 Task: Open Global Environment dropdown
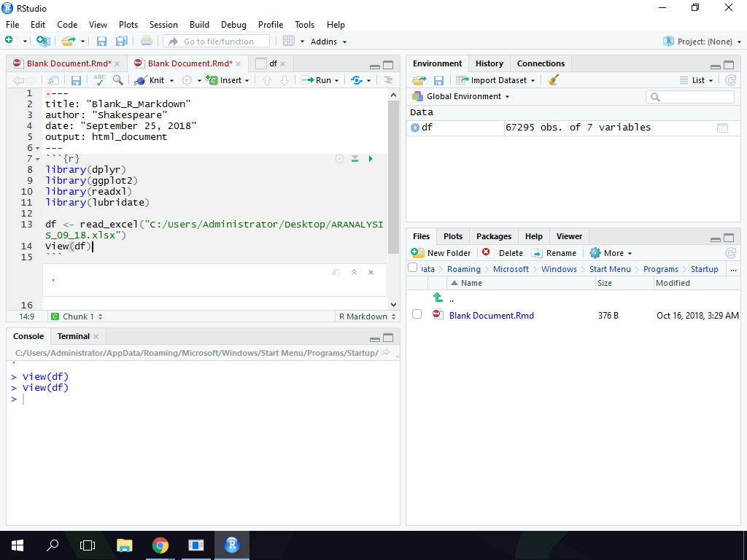coord(461,96)
